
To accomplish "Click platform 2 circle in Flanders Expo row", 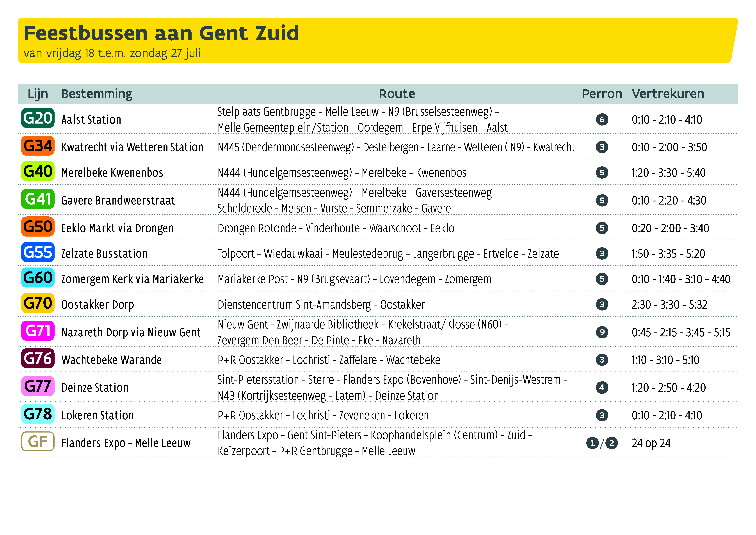I will 611,443.
